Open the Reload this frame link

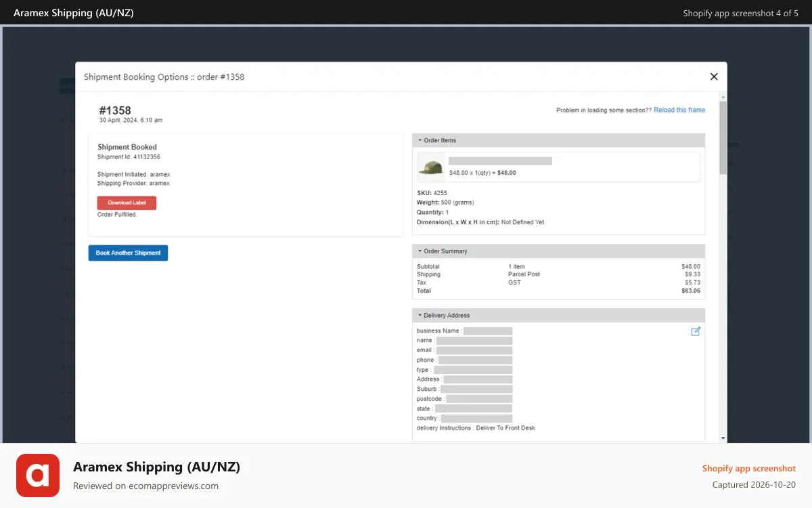679,110
